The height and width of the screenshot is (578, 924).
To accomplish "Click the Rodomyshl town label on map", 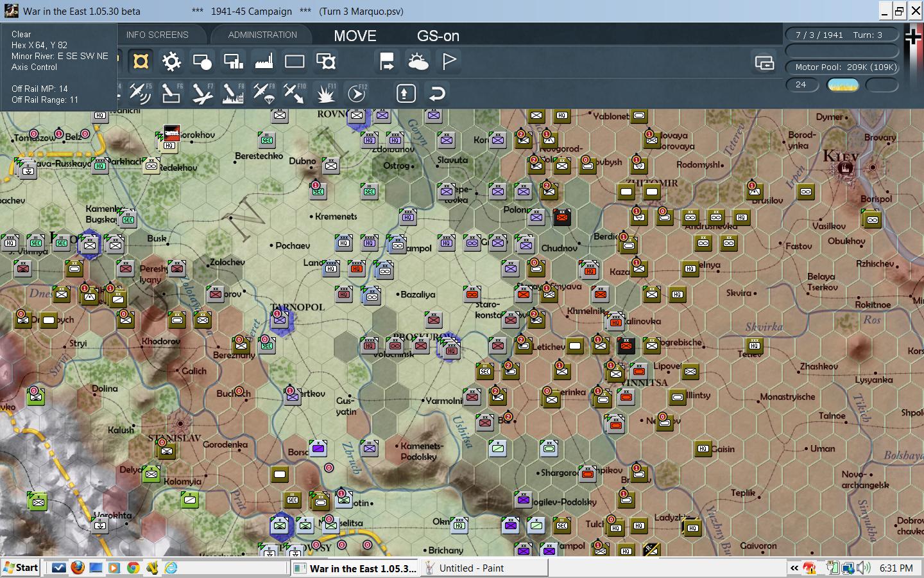I will 700,164.
